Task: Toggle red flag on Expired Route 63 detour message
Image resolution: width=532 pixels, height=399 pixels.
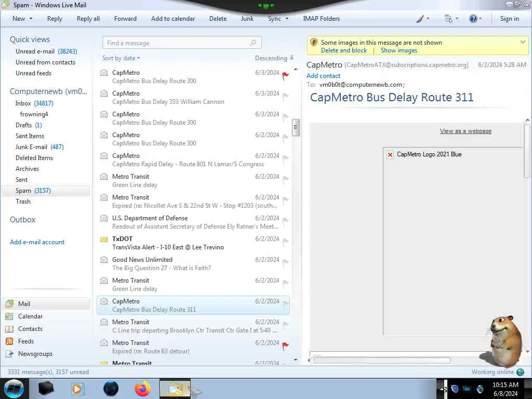Action: (285, 345)
